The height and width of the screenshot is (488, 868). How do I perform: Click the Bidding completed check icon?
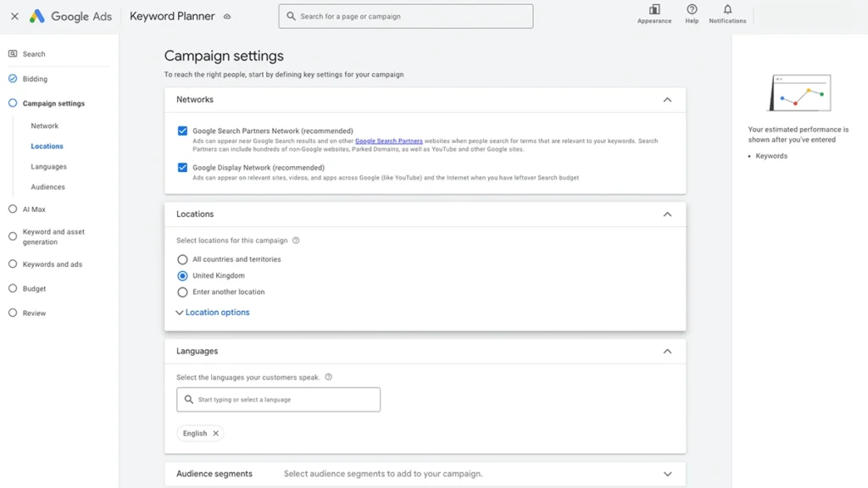tap(13, 79)
